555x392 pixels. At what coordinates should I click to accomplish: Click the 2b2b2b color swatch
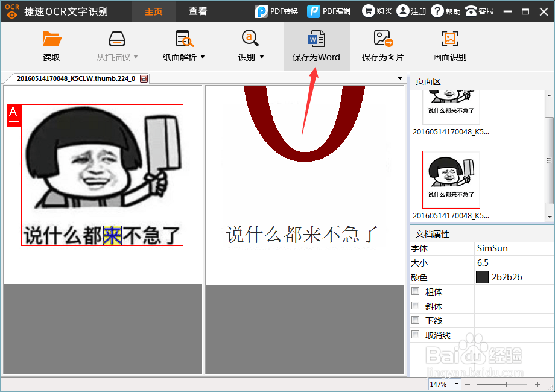(x=482, y=277)
